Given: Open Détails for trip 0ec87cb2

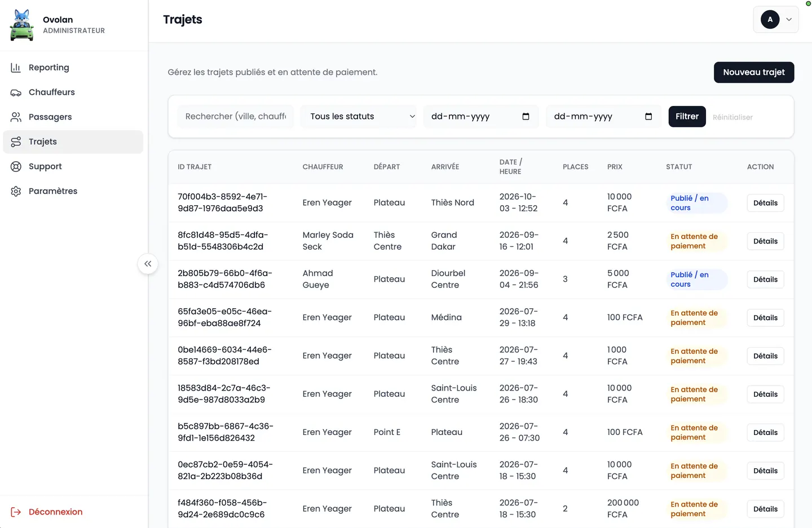Looking at the screenshot, I should click(765, 471).
